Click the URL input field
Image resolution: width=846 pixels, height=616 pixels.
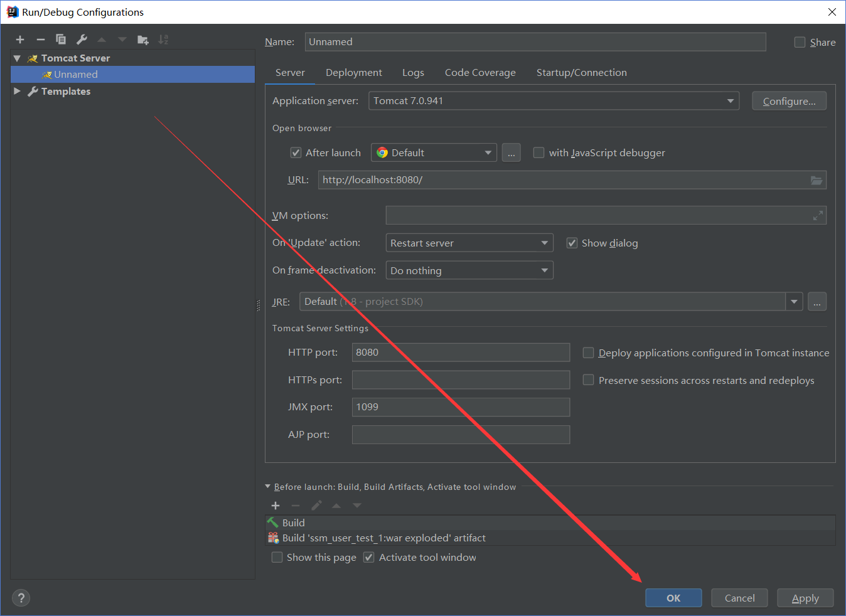(572, 180)
